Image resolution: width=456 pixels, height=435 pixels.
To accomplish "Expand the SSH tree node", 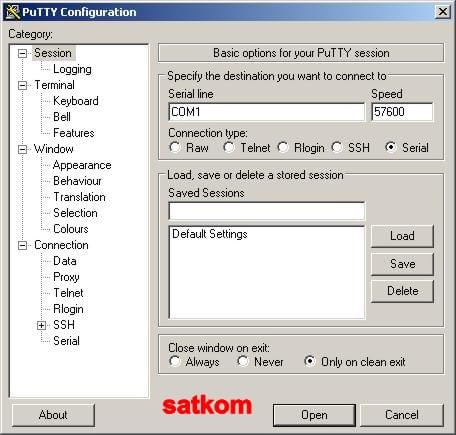I will click(41, 325).
